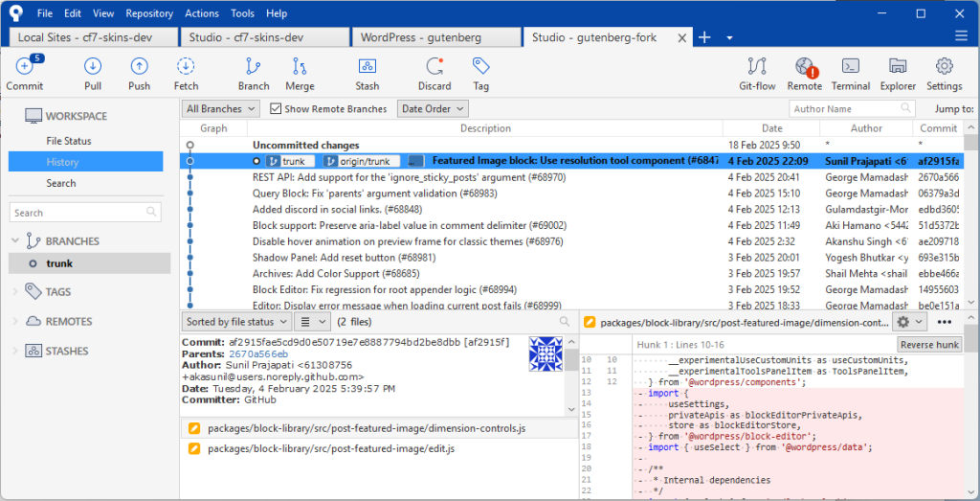
Task: Open Sorted by file status dropdown
Action: 234,322
